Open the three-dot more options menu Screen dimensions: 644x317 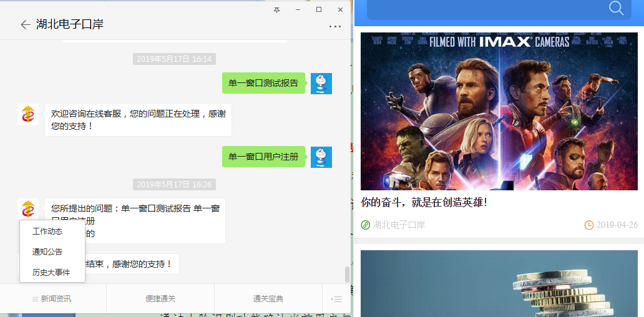pos(334,27)
